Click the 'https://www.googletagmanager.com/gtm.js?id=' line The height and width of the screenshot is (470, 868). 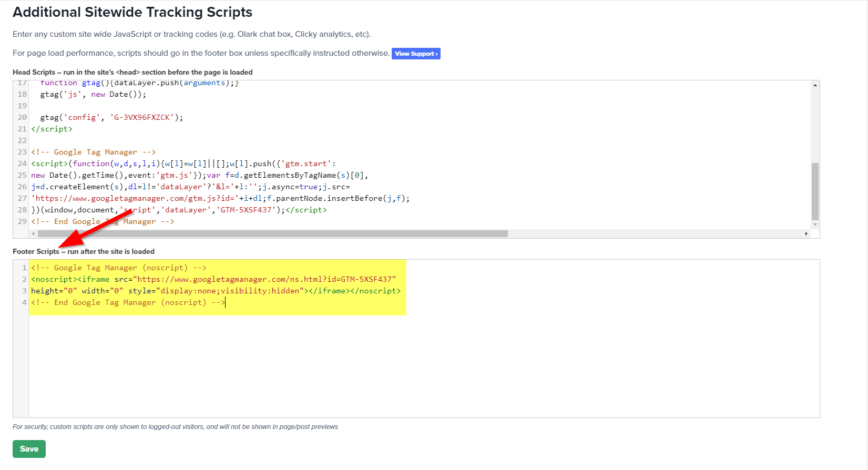220,198
